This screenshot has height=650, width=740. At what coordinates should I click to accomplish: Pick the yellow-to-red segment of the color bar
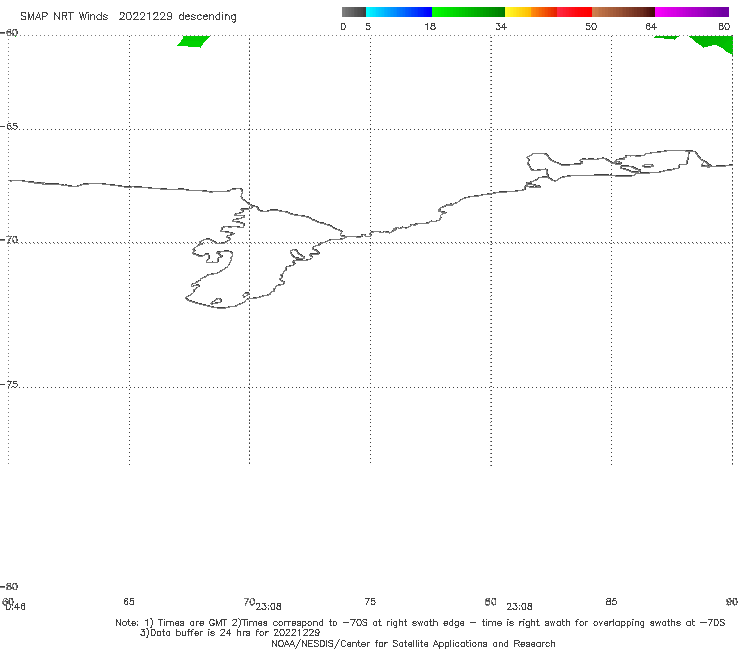pos(548,12)
